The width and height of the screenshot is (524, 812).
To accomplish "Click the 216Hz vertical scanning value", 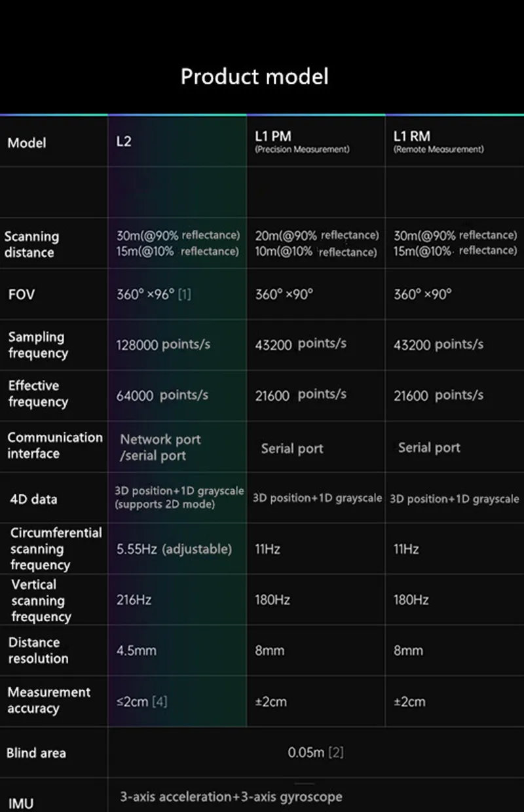I will click(129, 600).
